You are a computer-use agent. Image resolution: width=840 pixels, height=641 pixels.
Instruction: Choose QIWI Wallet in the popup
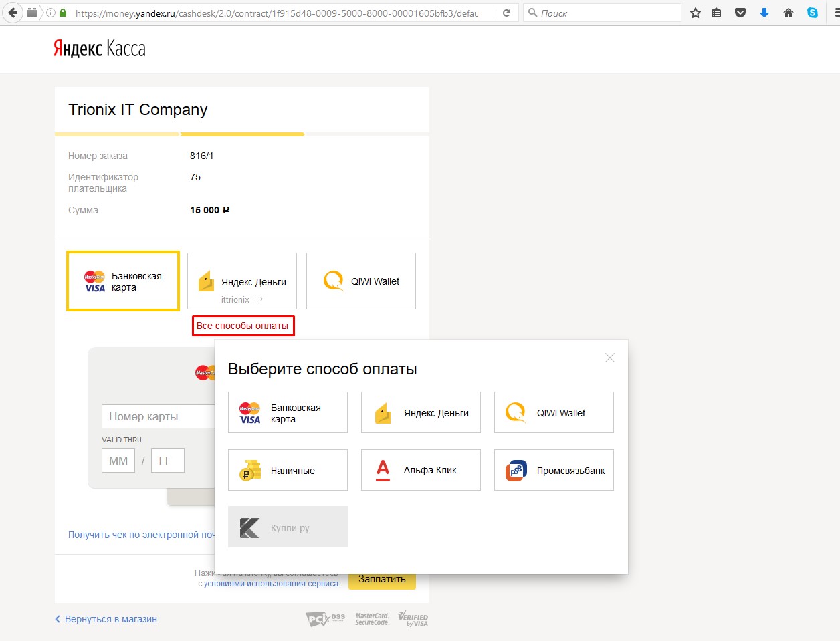(554, 412)
